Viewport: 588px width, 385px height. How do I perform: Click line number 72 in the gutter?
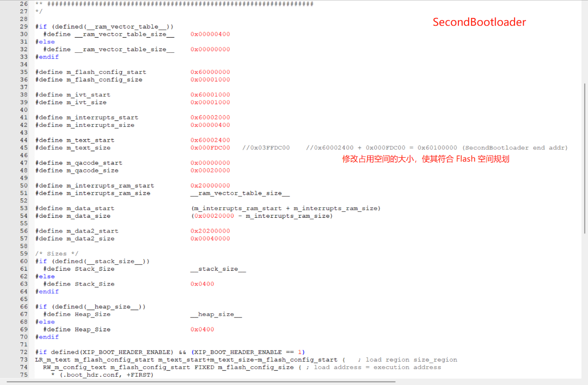[x=23, y=352]
